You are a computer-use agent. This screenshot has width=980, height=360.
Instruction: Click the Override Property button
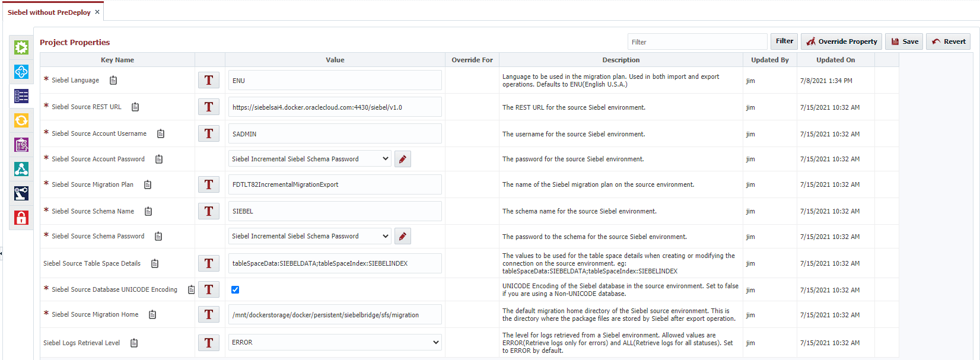click(x=841, y=42)
